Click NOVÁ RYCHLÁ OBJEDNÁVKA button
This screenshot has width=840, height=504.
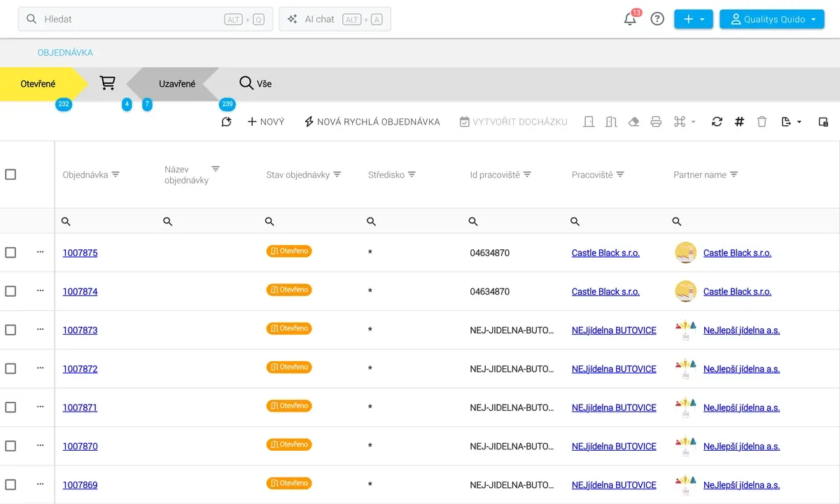tap(372, 122)
